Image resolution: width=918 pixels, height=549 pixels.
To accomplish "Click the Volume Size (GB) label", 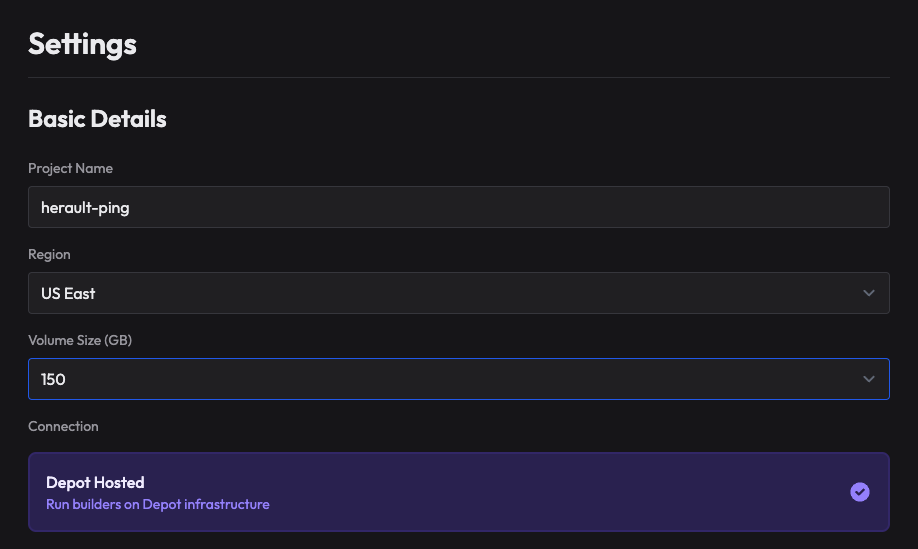I will 80,340.
